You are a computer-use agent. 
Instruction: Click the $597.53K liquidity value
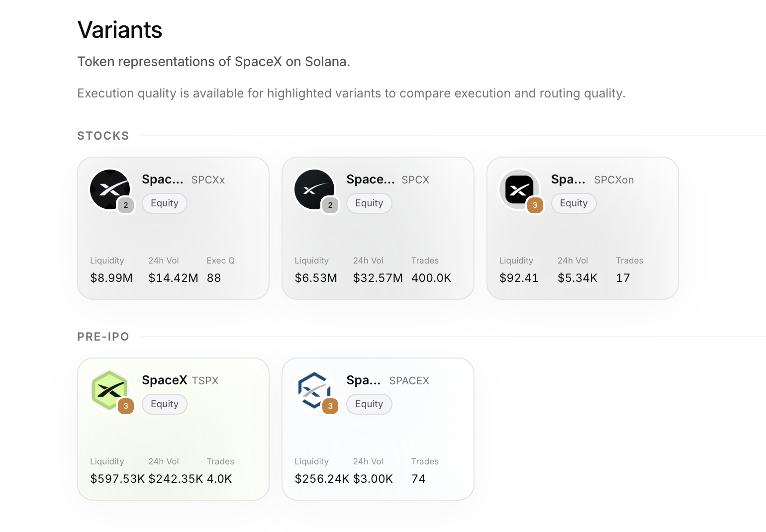117,479
